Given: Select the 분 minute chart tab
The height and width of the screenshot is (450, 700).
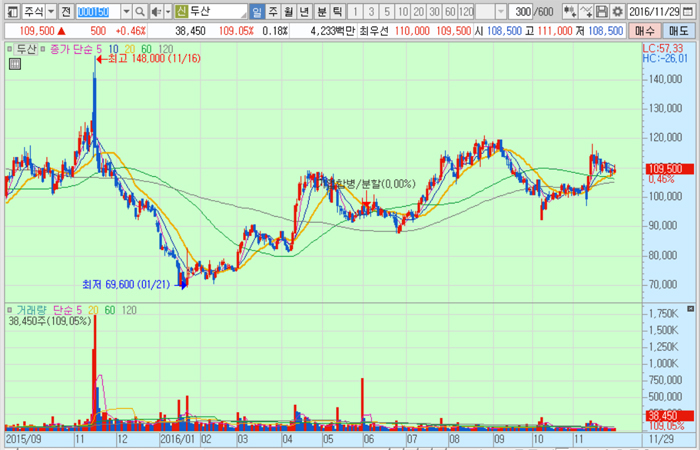Looking at the screenshot, I should click(321, 11).
